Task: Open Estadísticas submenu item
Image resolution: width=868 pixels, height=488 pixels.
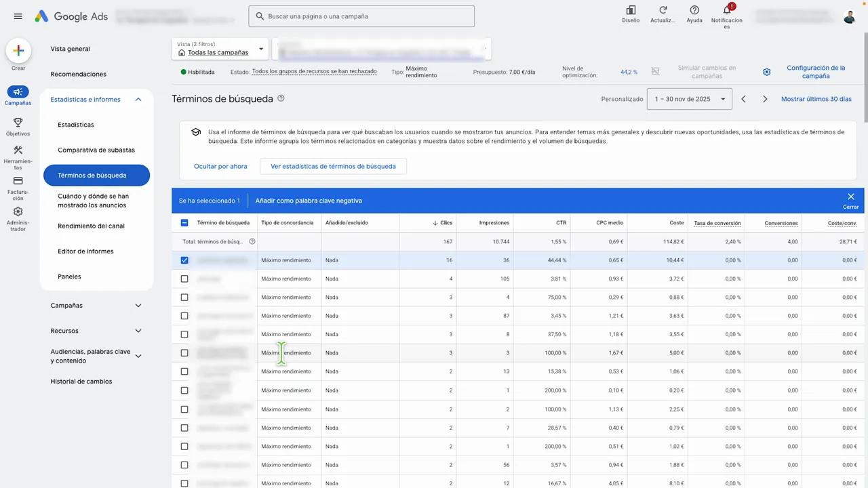Action: click(x=76, y=125)
